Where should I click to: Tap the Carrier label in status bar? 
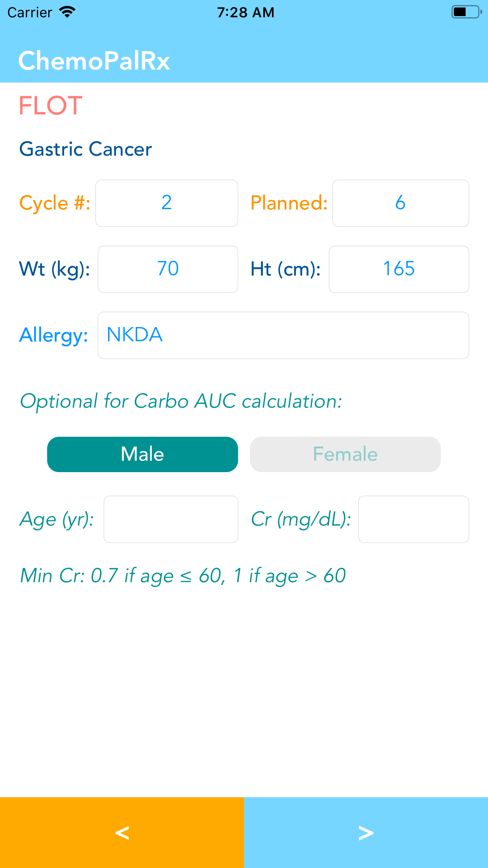click(x=30, y=13)
